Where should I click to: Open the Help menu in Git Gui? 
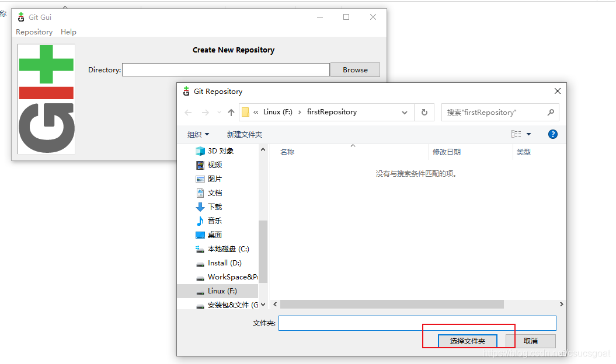point(68,32)
